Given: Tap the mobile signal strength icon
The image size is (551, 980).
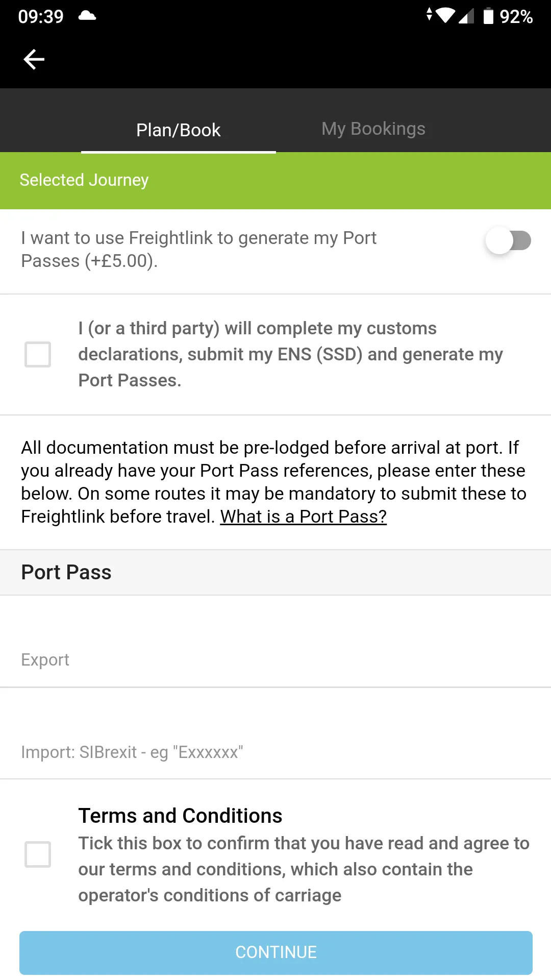Looking at the screenshot, I should coord(466,16).
